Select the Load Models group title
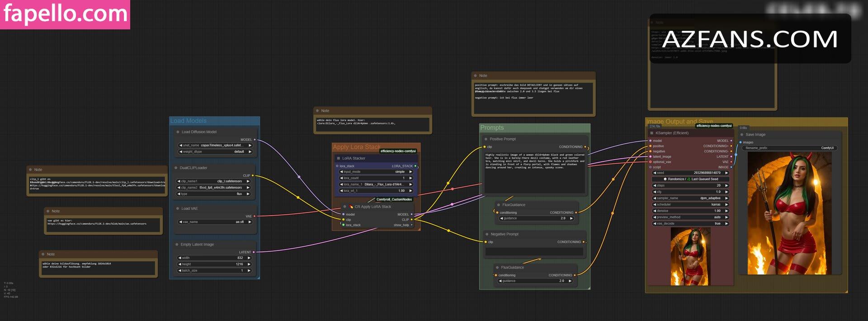Image resolution: width=868 pixels, height=321 pixels. (x=189, y=121)
